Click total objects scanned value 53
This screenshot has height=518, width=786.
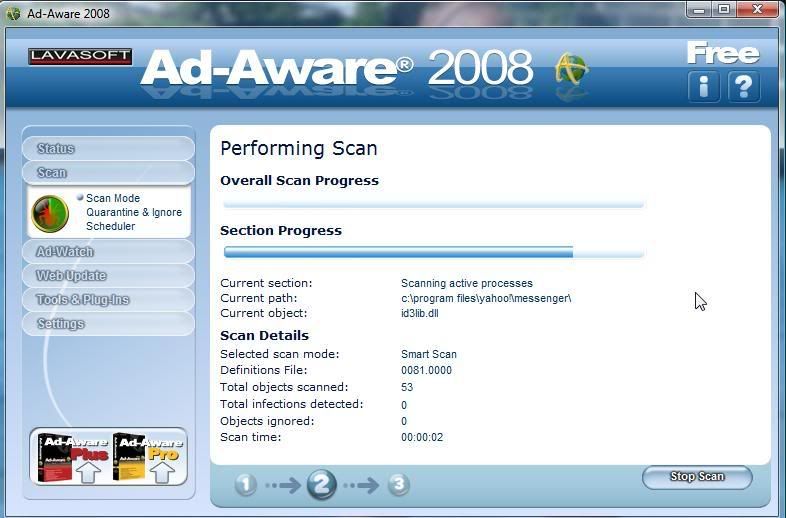407,387
